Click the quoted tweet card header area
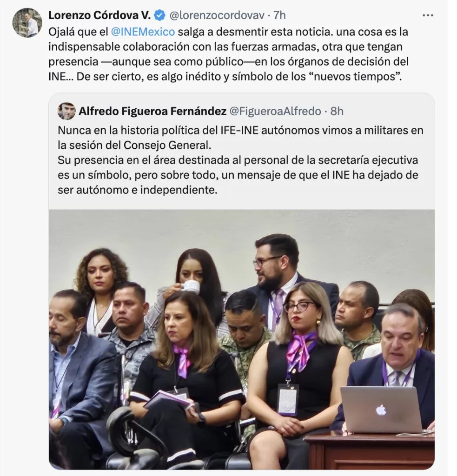 click(x=200, y=112)
